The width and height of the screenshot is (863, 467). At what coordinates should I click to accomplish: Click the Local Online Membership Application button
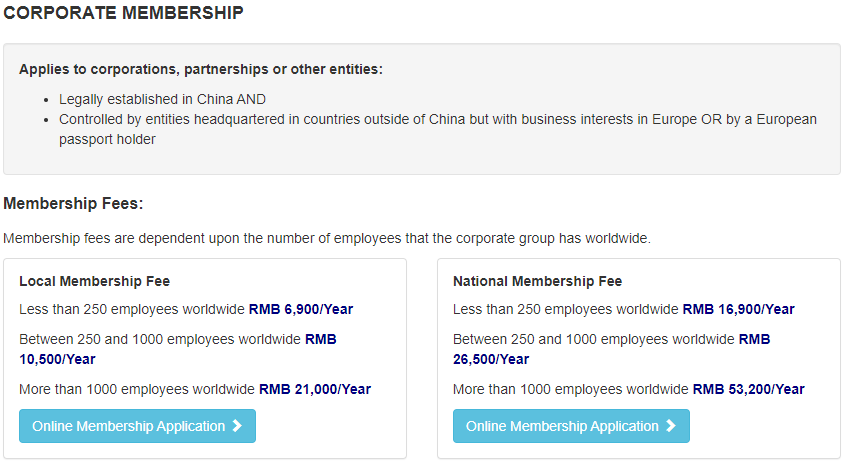[x=137, y=426]
